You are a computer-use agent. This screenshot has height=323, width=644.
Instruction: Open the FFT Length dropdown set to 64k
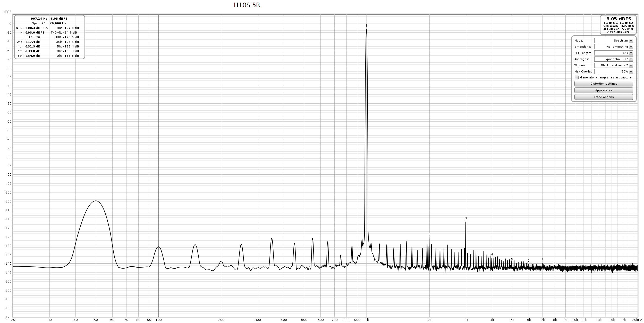pyautogui.click(x=613, y=53)
